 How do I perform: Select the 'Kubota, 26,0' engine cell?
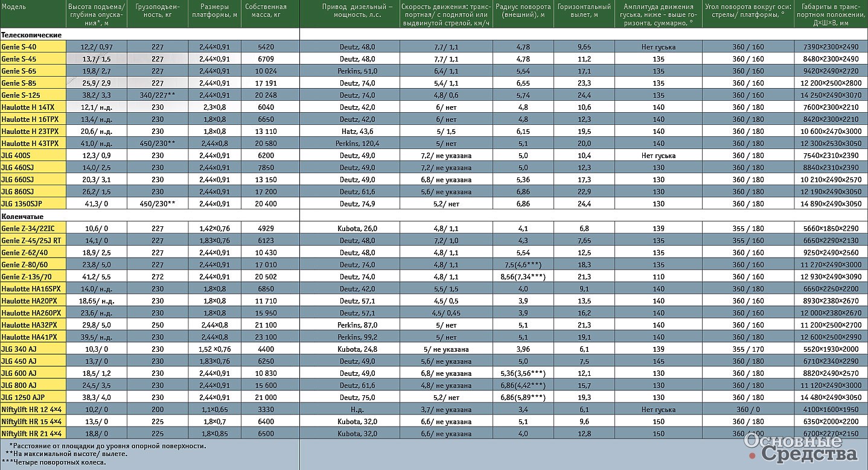coord(357,228)
